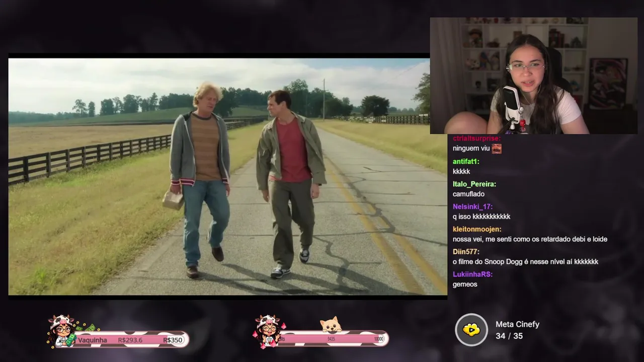Open kleitonmoojen's chat username
The height and width of the screenshot is (362, 644).
477,229
